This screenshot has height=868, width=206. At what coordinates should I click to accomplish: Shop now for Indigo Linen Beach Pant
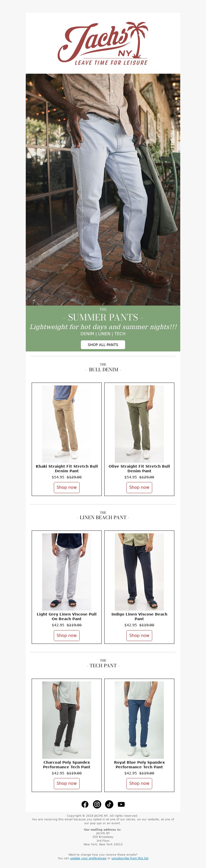[x=139, y=635]
